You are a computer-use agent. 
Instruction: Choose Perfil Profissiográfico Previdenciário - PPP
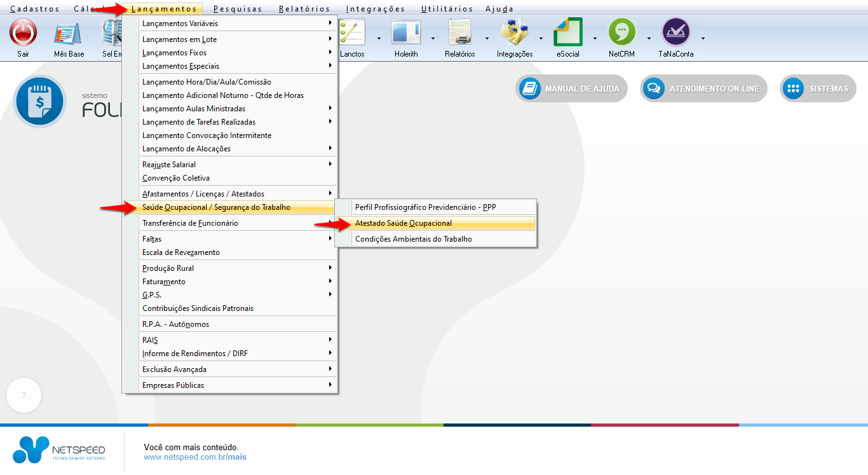click(425, 207)
